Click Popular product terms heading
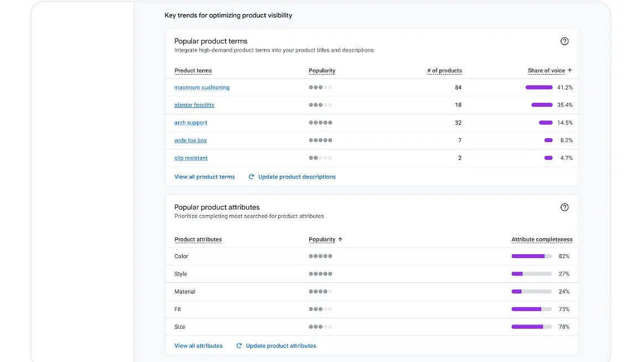The image size is (644, 362). tap(211, 41)
